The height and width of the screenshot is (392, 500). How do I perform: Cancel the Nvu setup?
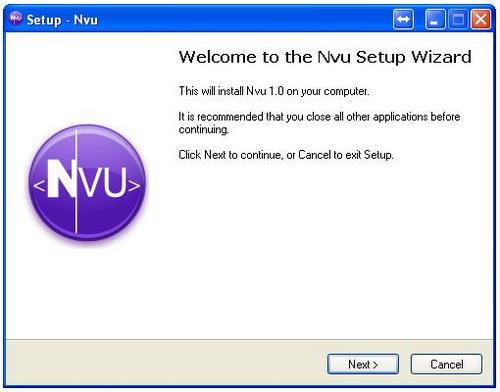446,364
